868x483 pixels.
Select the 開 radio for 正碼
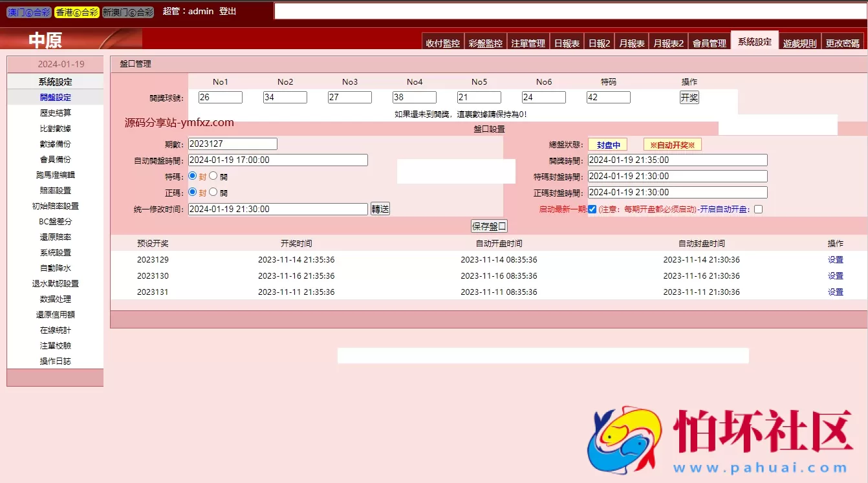213,192
